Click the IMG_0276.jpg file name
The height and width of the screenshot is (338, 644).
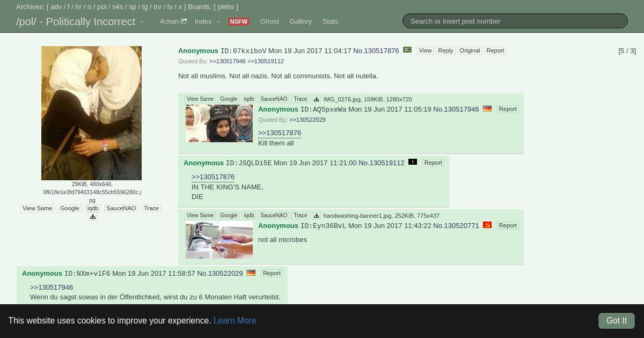pos(342,99)
